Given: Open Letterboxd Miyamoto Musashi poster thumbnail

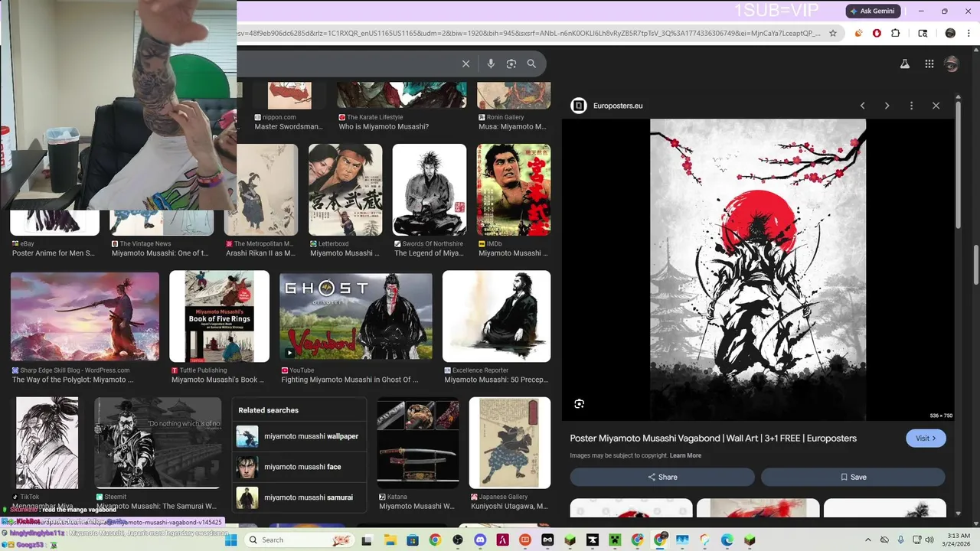Looking at the screenshot, I should coord(345,190).
